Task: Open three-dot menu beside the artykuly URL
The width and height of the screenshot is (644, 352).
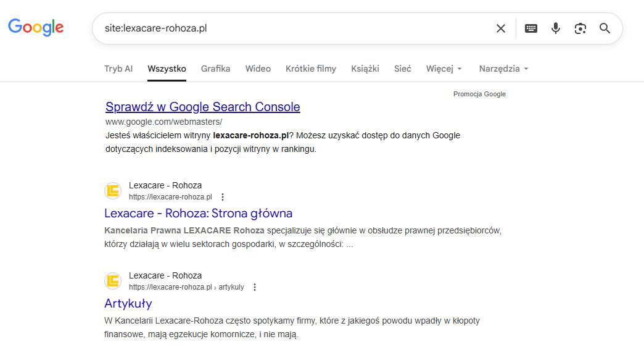Action: tap(255, 287)
